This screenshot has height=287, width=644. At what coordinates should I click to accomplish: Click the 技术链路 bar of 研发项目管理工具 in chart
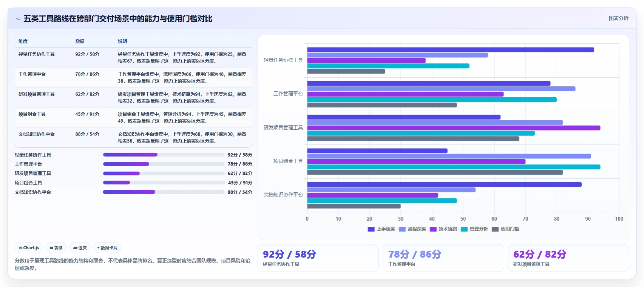coord(454,128)
